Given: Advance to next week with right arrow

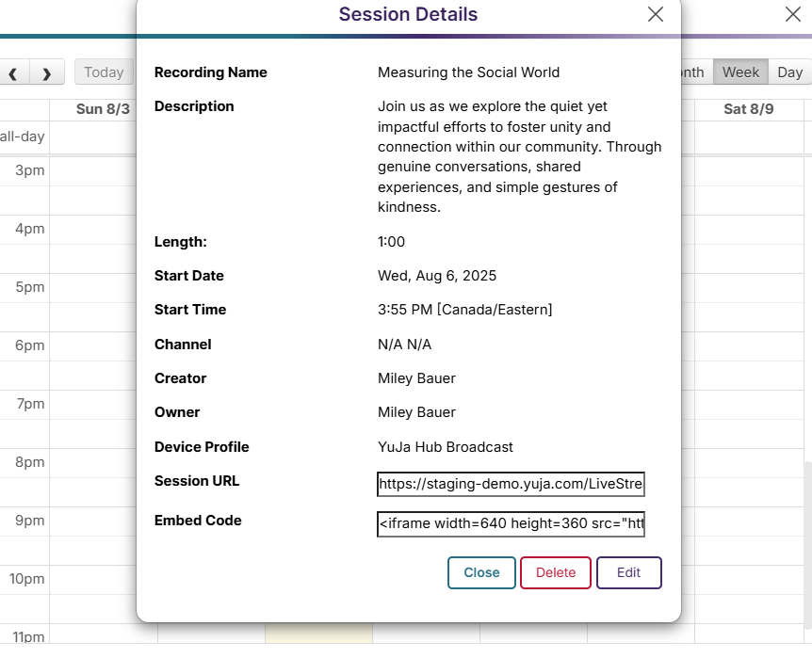Looking at the screenshot, I should click(x=46, y=72).
